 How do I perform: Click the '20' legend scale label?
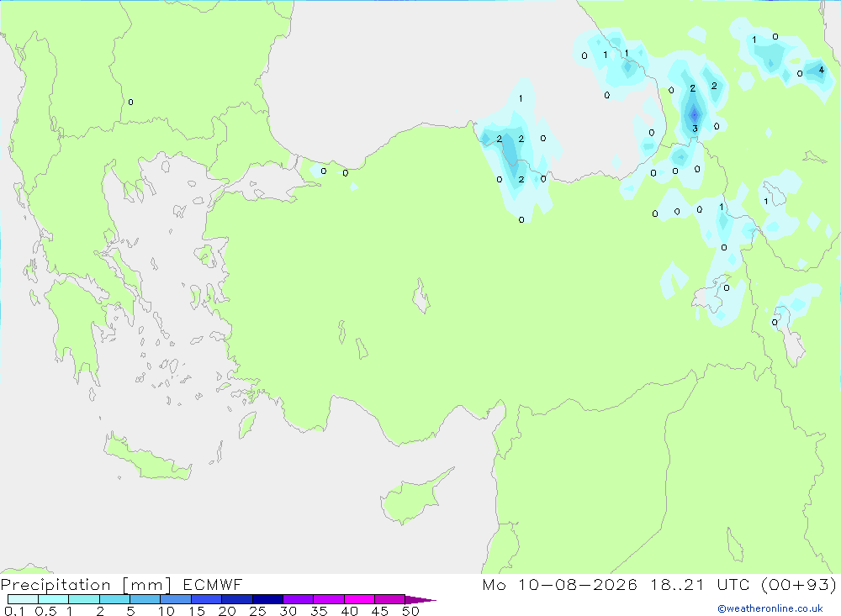227,611
